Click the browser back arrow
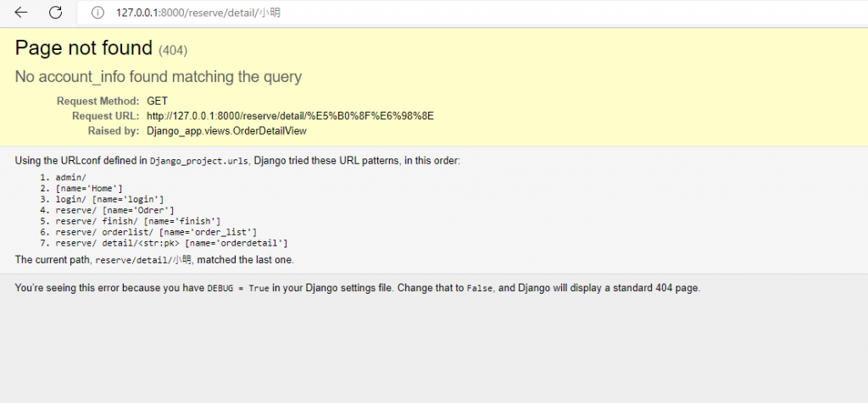Viewport: 868px width, 403px height. click(x=21, y=13)
